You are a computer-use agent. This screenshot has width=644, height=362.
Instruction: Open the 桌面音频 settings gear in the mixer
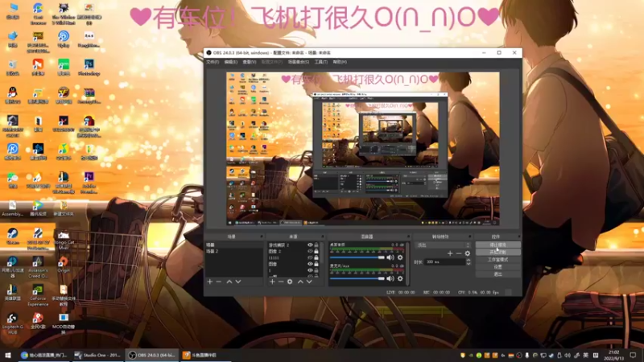pos(400,257)
